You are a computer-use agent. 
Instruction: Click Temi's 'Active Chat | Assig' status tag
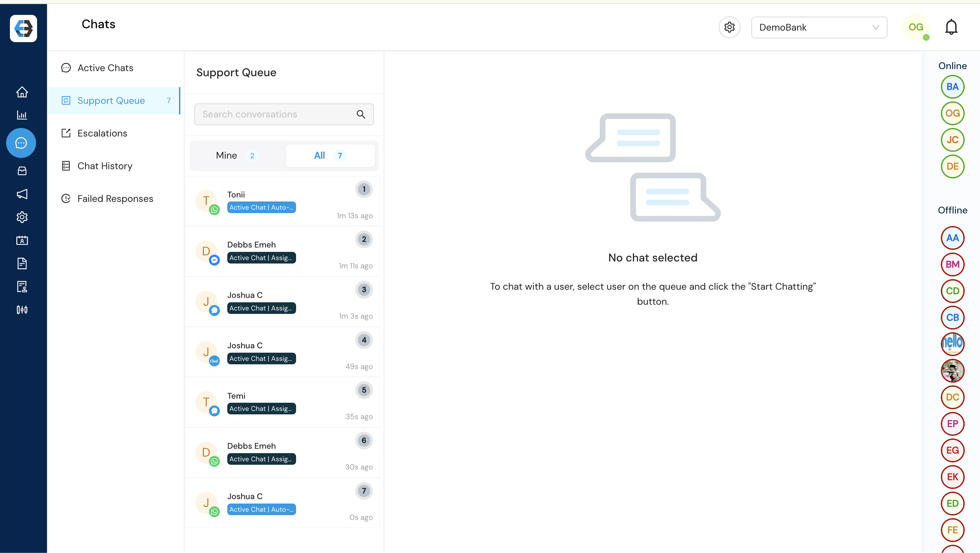(x=261, y=409)
